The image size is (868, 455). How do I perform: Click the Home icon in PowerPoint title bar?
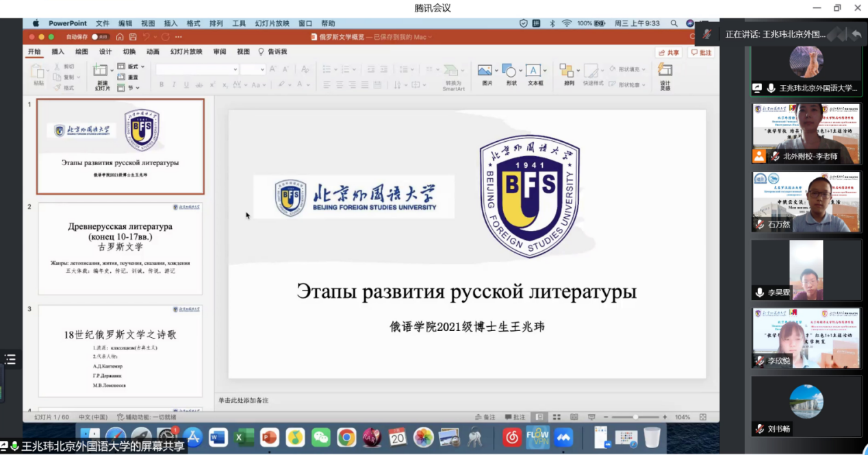coord(120,37)
